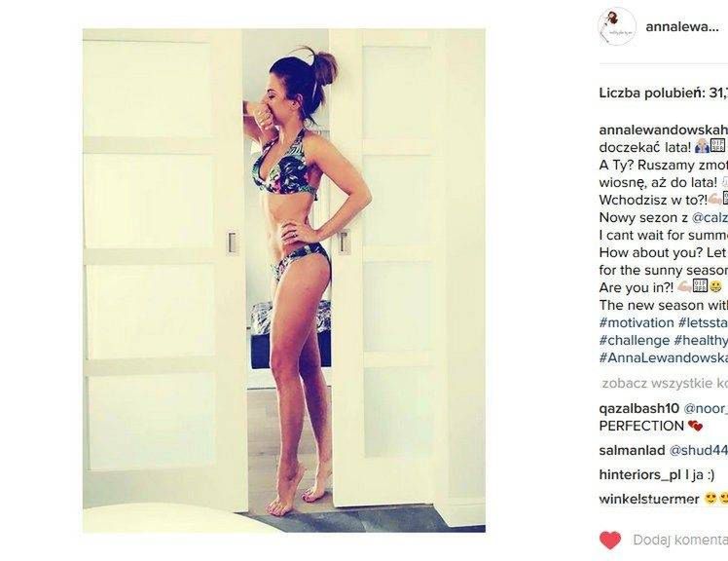Viewport: 728px width, 561px height.
Task: Open the #letssta hashtag link
Action: 703,322
